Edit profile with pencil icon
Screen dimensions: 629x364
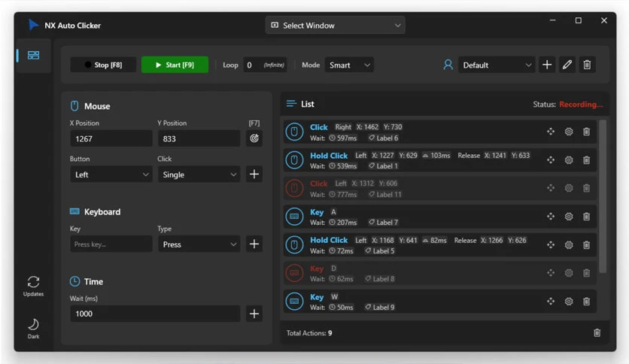point(567,65)
